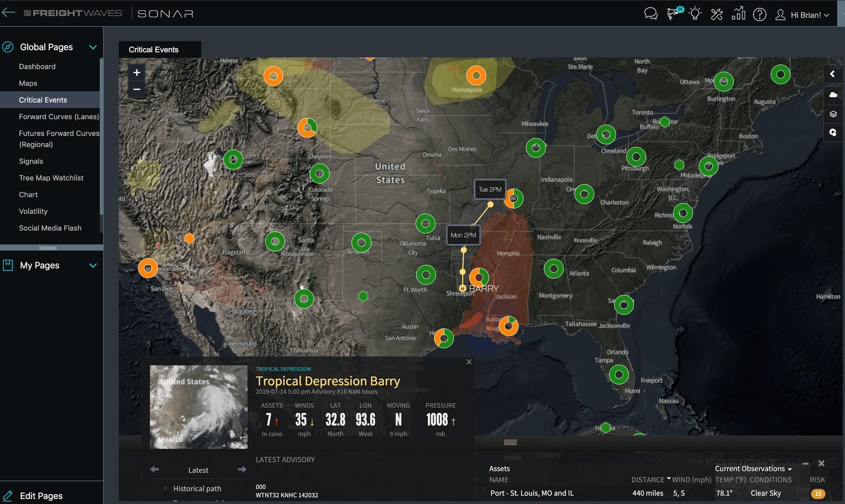
Task: Click the green asset marker near Miami
Action: click(x=619, y=375)
